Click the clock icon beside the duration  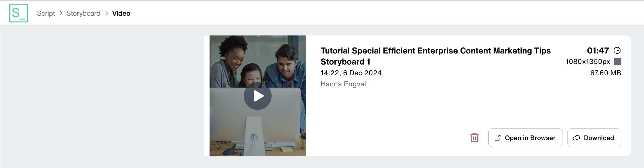pyautogui.click(x=617, y=51)
